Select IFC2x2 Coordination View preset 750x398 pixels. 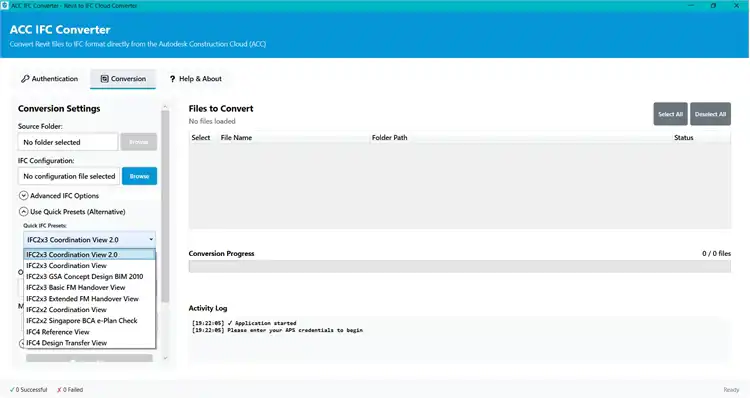point(89,310)
